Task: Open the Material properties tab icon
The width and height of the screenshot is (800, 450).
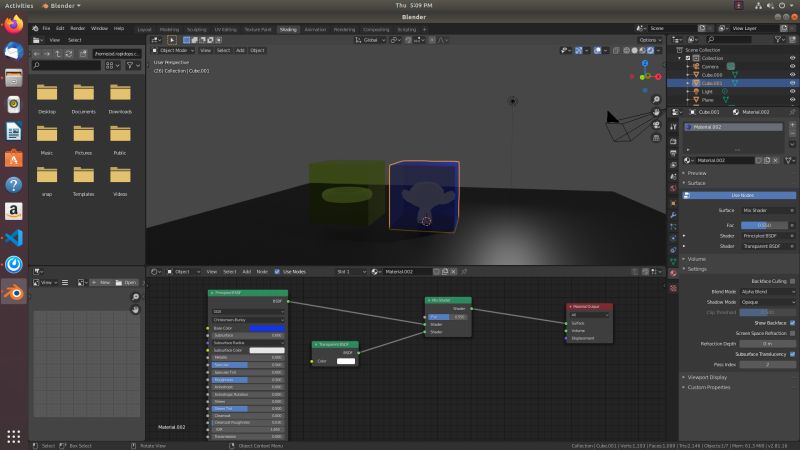Action: click(x=673, y=273)
